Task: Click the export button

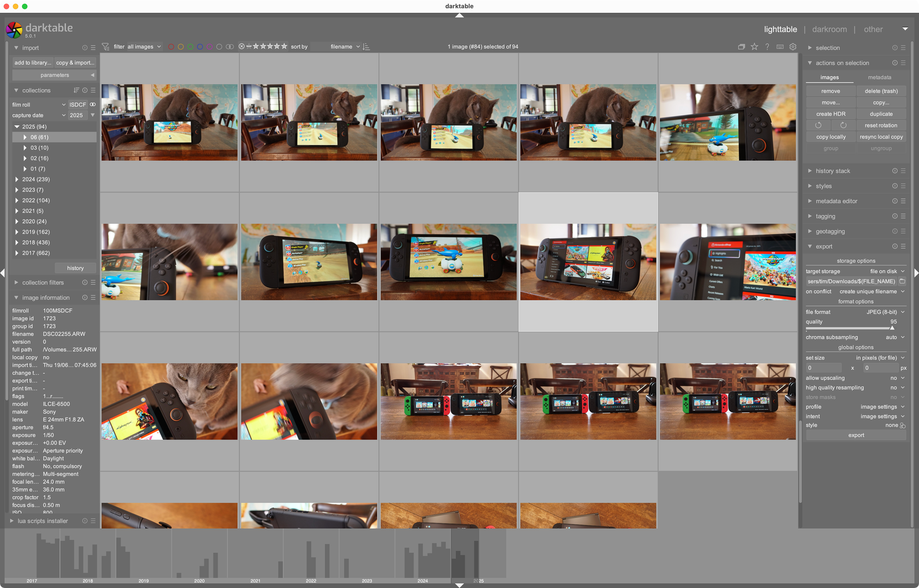Action: [856, 435]
